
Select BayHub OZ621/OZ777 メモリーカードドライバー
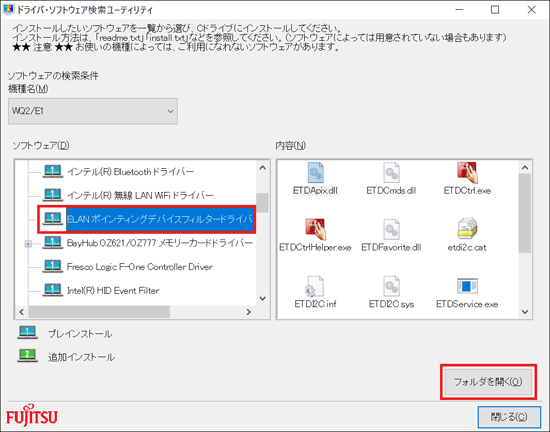pos(160,243)
